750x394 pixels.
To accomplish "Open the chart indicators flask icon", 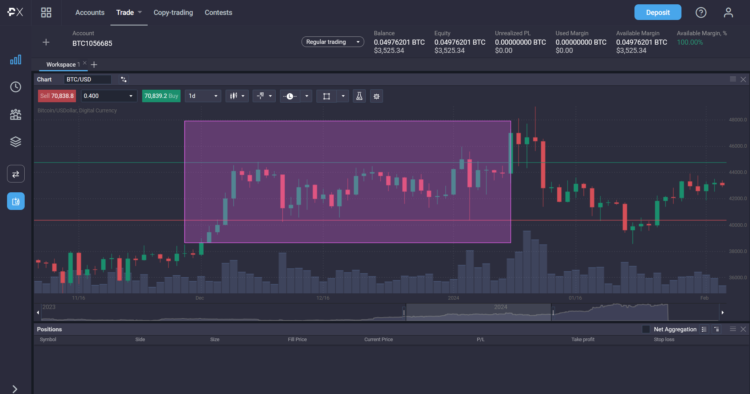I will click(359, 96).
